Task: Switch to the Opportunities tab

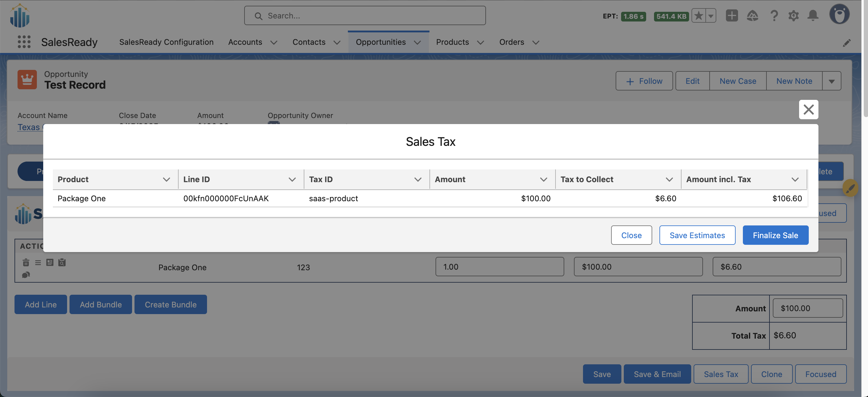Action: (x=381, y=42)
